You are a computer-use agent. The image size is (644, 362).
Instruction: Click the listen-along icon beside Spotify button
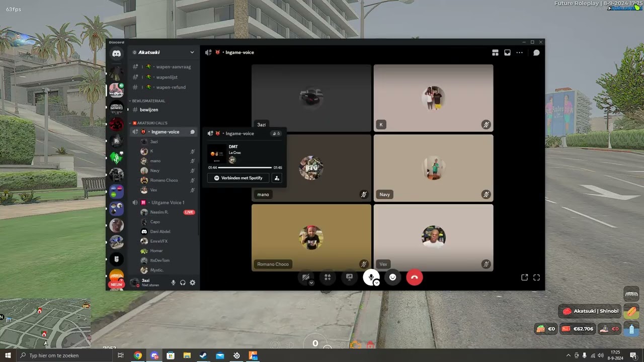tap(277, 178)
